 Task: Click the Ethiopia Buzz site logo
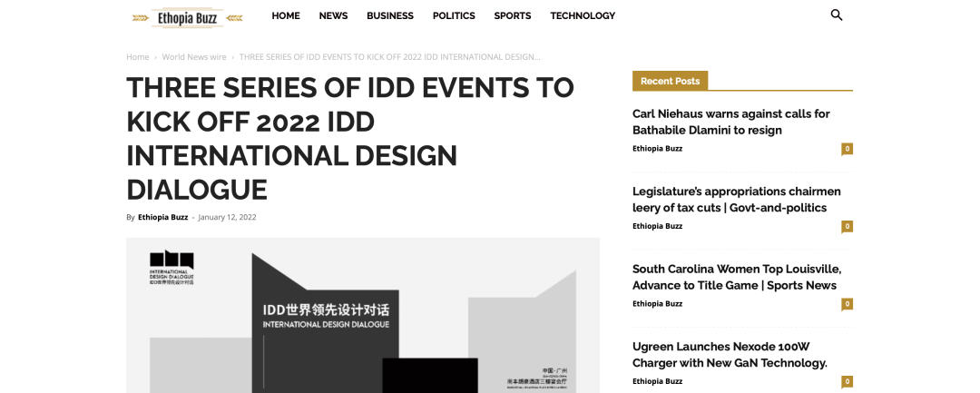point(188,18)
